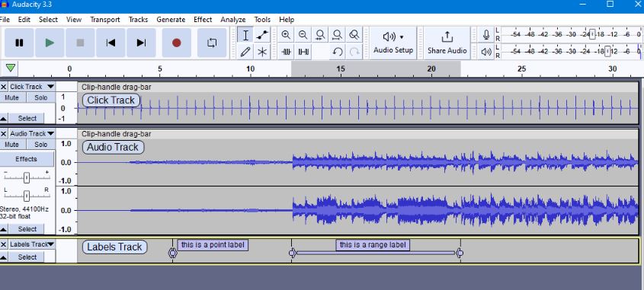The width and height of the screenshot is (644, 290).
Task: Close the Click Track with its X
Action: pyautogui.click(x=4, y=87)
